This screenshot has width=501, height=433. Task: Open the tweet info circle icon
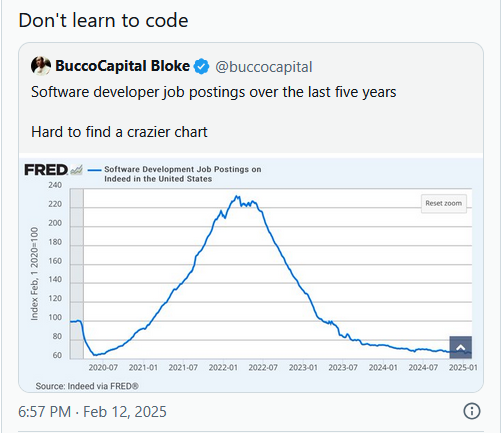coord(472,411)
